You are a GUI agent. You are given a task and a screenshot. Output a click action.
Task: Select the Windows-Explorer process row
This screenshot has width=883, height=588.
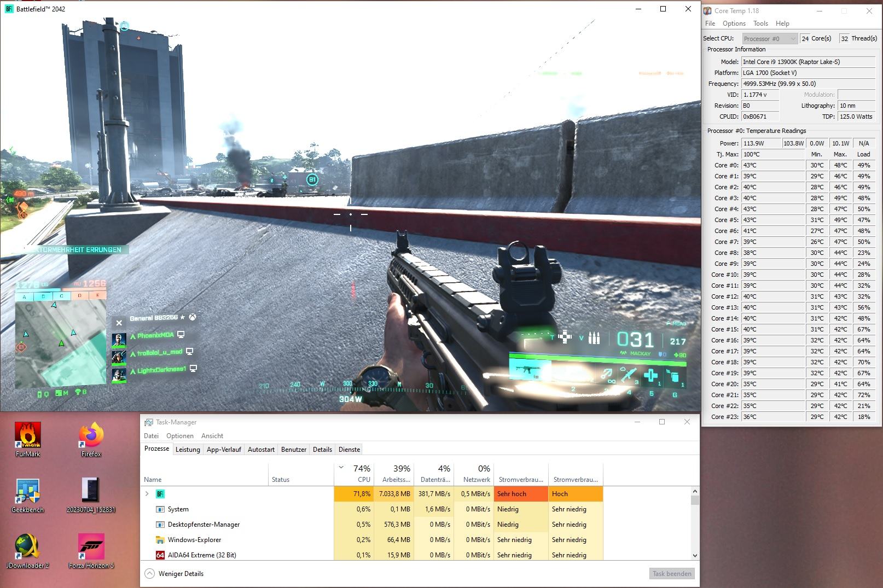[372, 539]
